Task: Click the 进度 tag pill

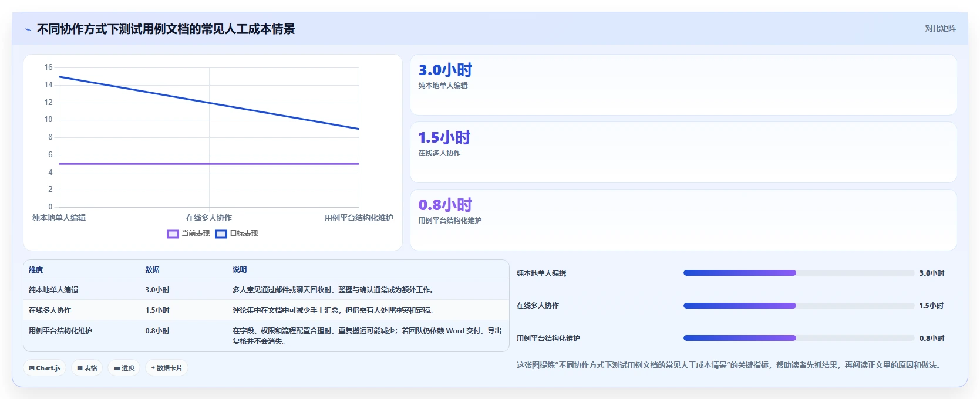Action: [124, 368]
